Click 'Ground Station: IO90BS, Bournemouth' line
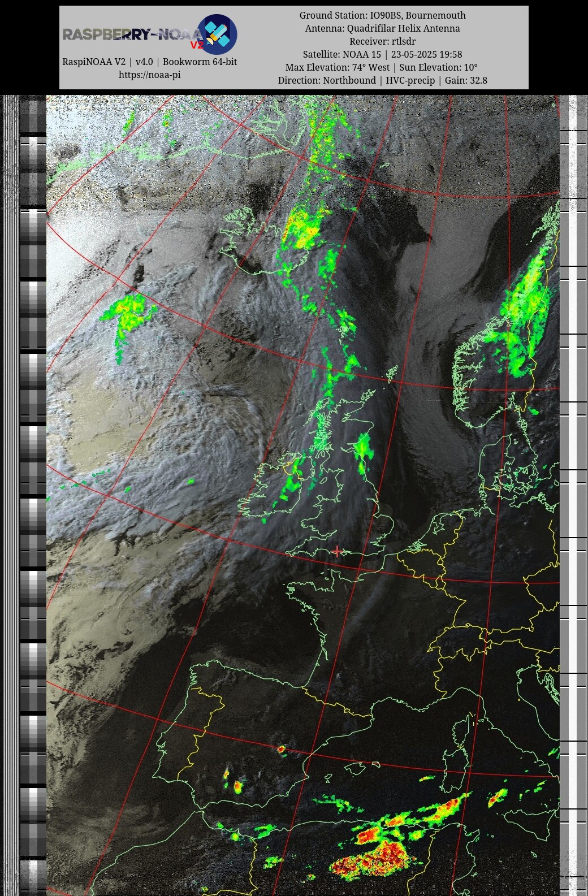Viewport: 588px width, 896px height. (x=383, y=15)
